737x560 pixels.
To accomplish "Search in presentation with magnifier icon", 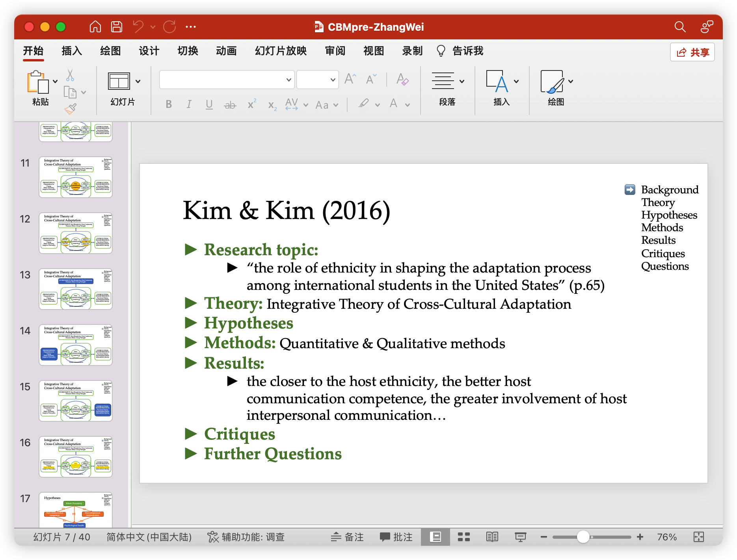I will click(x=680, y=27).
